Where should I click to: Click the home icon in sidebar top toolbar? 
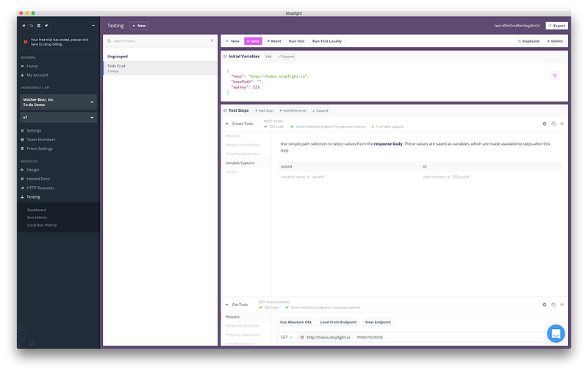pyautogui.click(x=24, y=26)
